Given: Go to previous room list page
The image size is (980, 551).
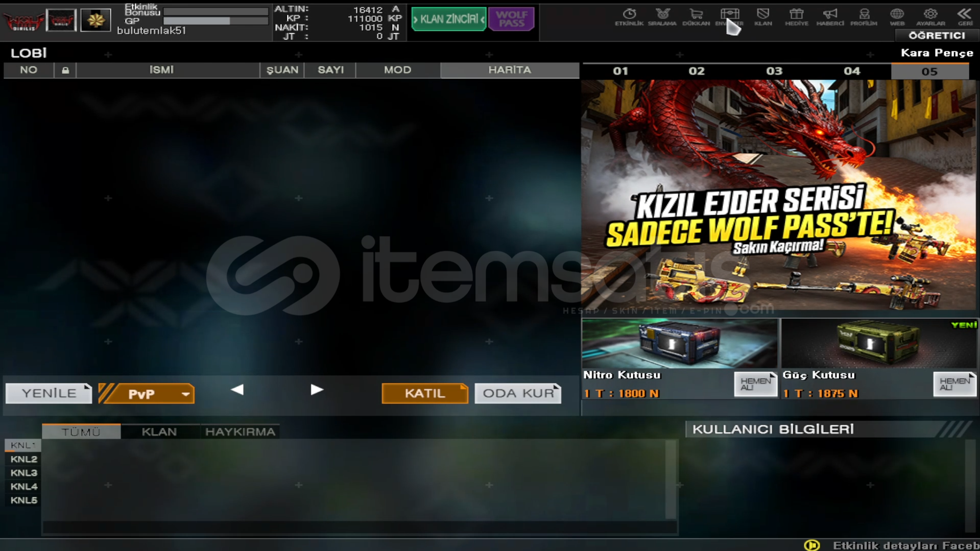Looking at the screenshot, I should (237, 390).
